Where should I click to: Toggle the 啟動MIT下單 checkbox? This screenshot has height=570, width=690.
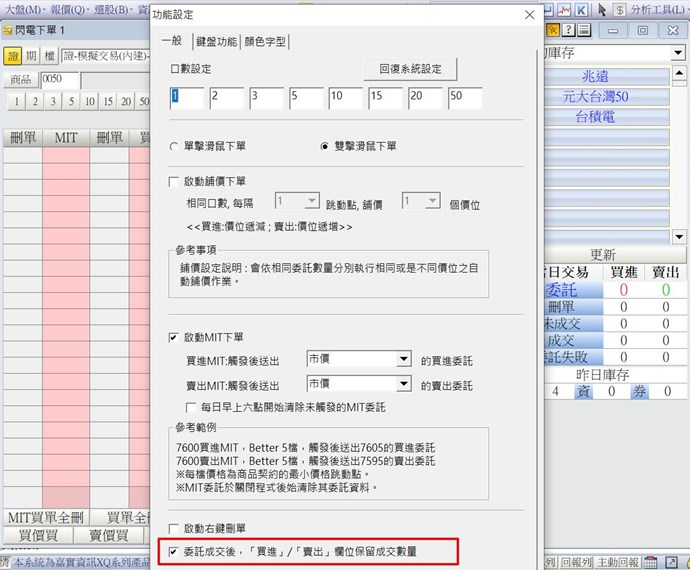point(175,338)
